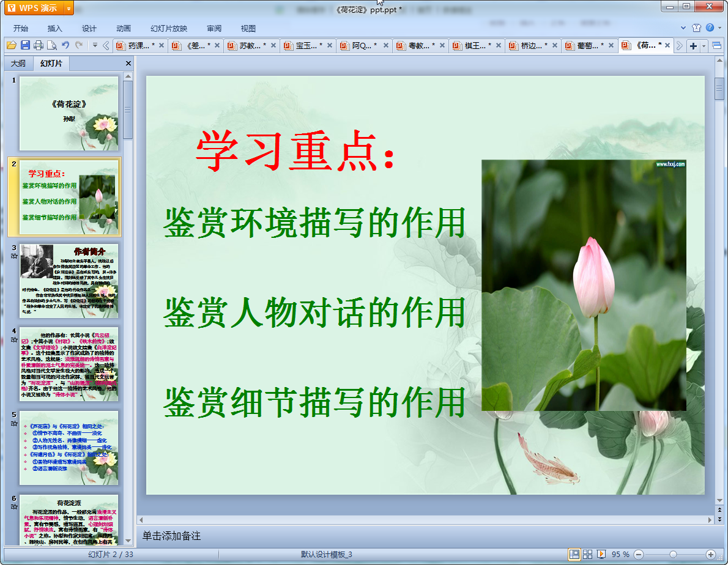Close the 苏教... document tab

click(x=273, y=45)
